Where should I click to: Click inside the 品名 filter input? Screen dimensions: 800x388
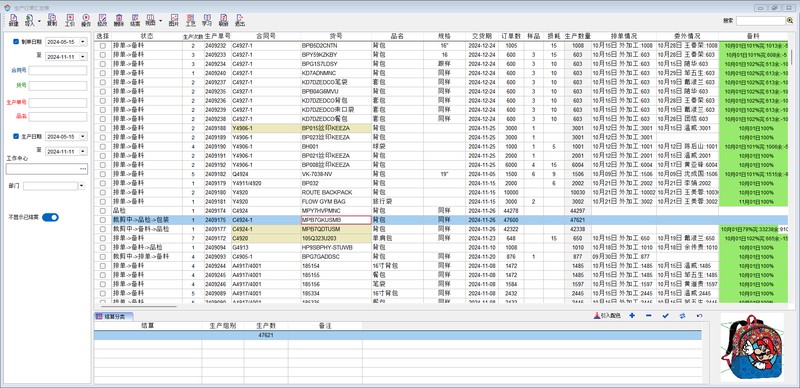58,117
